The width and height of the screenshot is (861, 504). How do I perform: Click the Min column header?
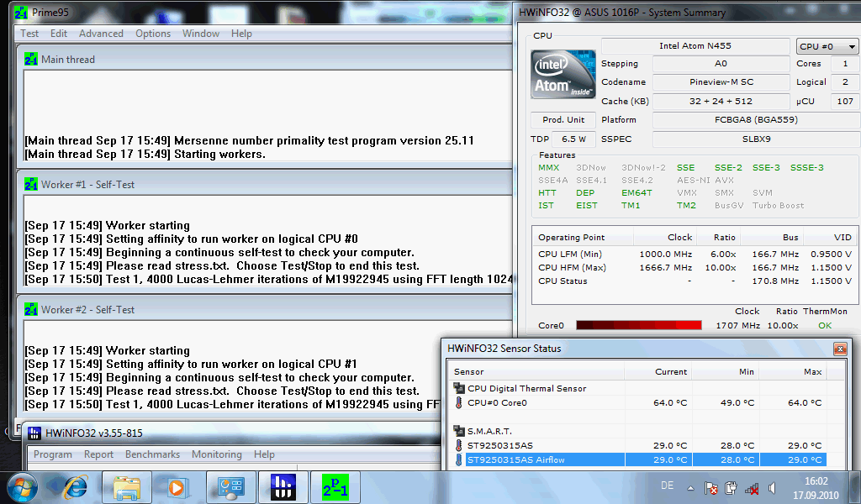click(725, 372)
